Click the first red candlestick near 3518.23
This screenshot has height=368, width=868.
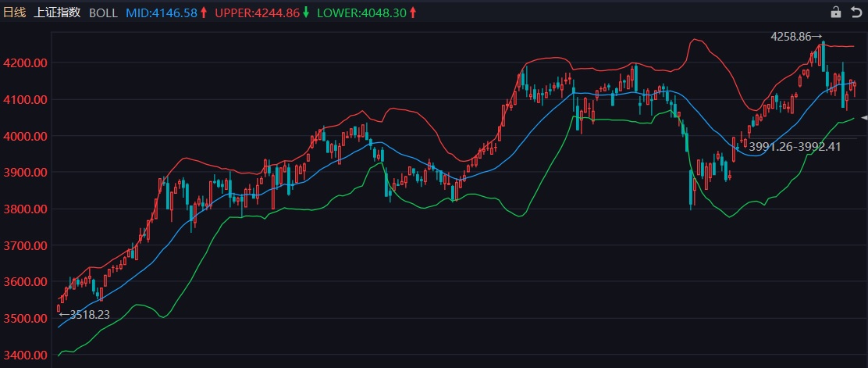[59, 308]
